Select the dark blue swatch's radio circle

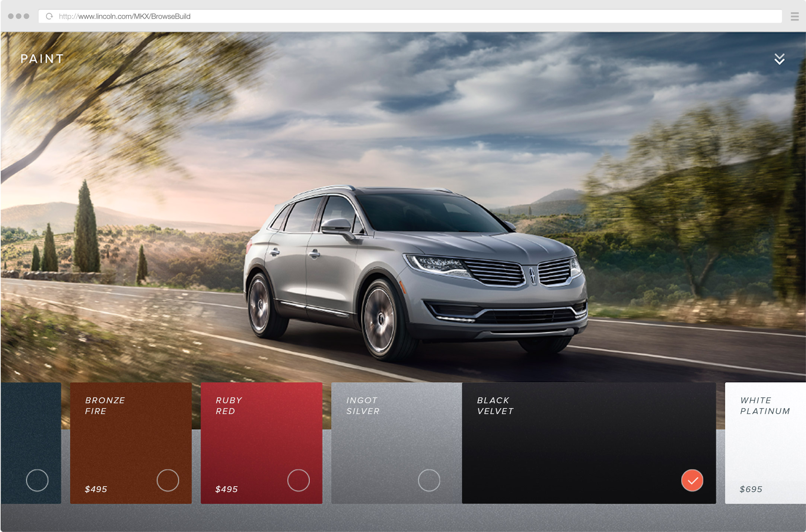click(37, 480)
